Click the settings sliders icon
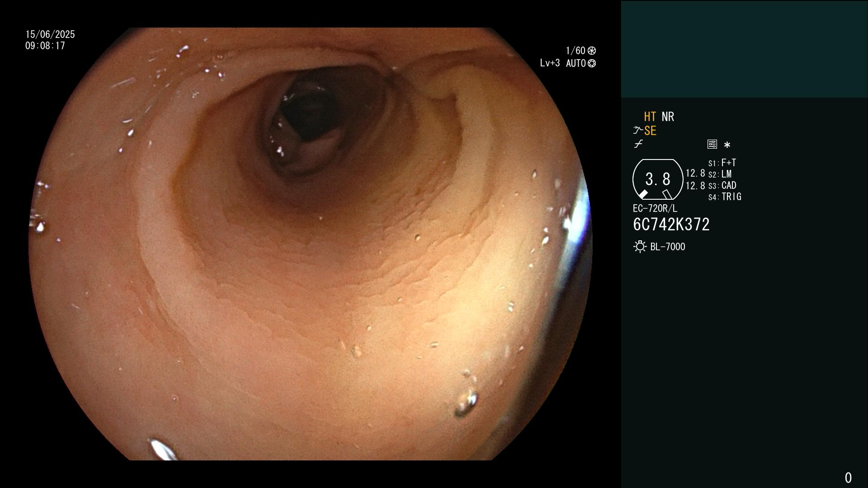Screen dimensions: 868x488 click(712, 144)
